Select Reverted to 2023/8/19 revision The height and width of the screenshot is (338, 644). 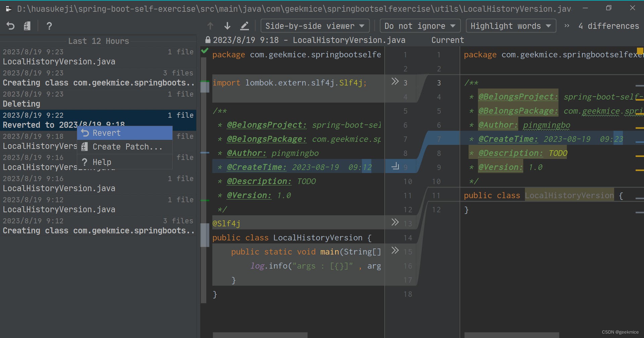(98, 120)
